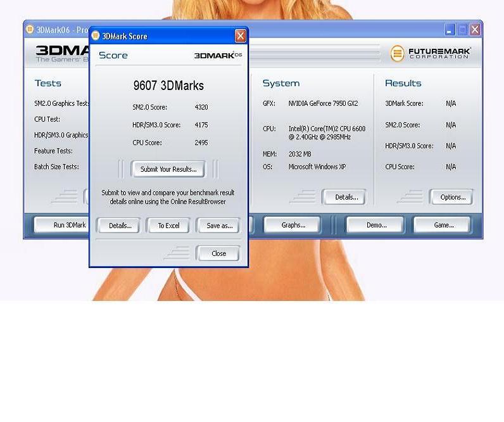Image resolution: width=504 pixels, height=422 pixels.
Task: Close the 3DMark Score dialog with X
Action: tap(241, 36)
